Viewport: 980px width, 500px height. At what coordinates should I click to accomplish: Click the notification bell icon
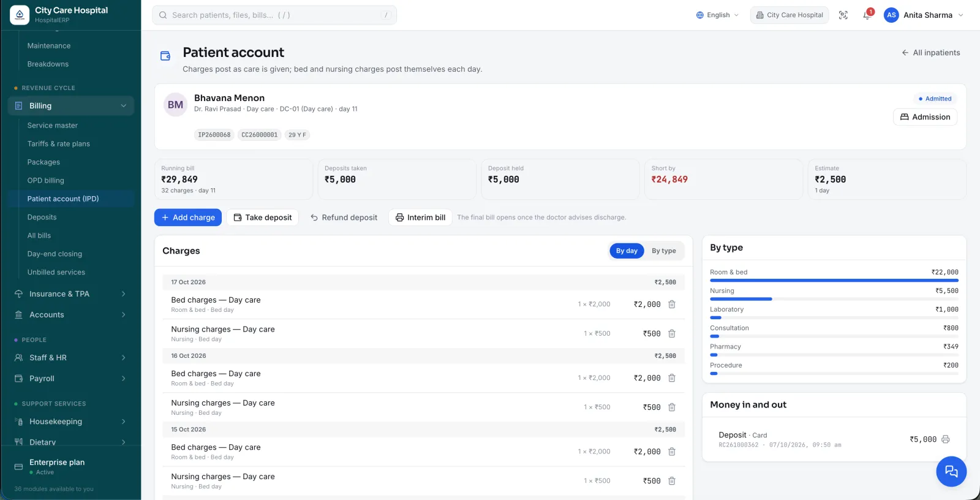tap(867, 15)
